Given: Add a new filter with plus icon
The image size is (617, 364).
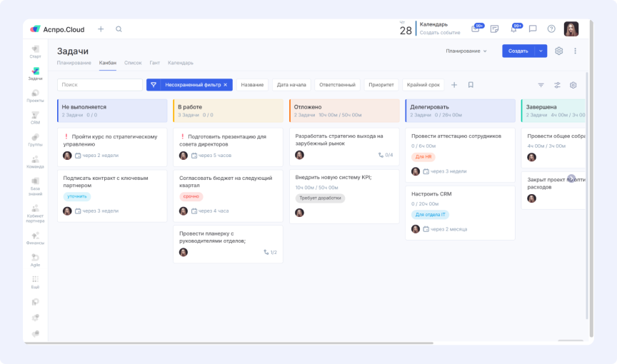Looking at the screenshot, I should click(454, 85).
